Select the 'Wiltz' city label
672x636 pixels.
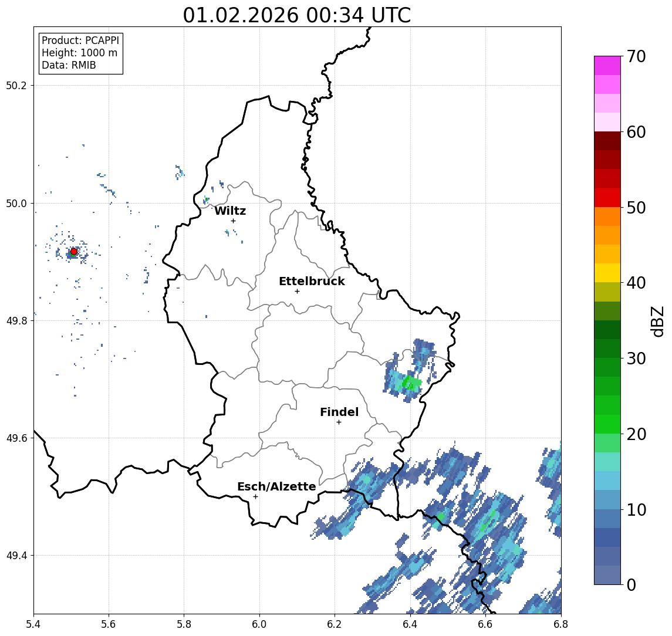[230, 211]
